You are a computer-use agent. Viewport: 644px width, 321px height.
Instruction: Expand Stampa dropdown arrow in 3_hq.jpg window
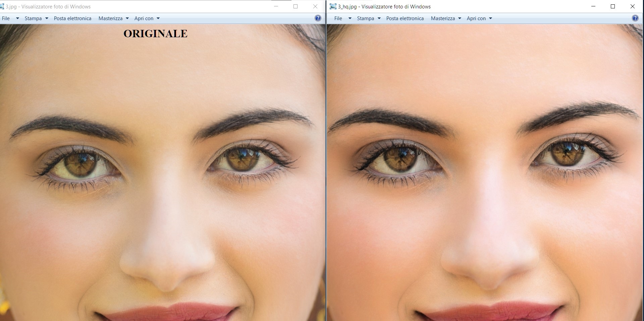click(379, 18)
